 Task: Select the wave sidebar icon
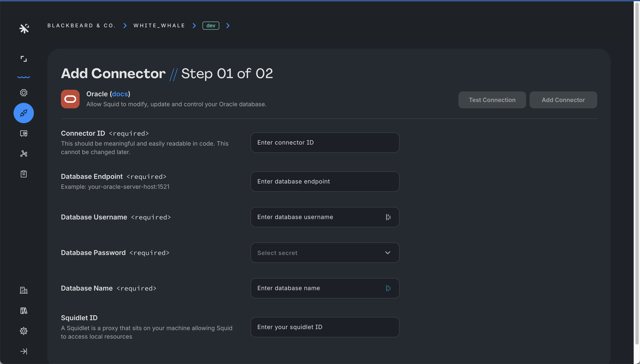point(23,77)
